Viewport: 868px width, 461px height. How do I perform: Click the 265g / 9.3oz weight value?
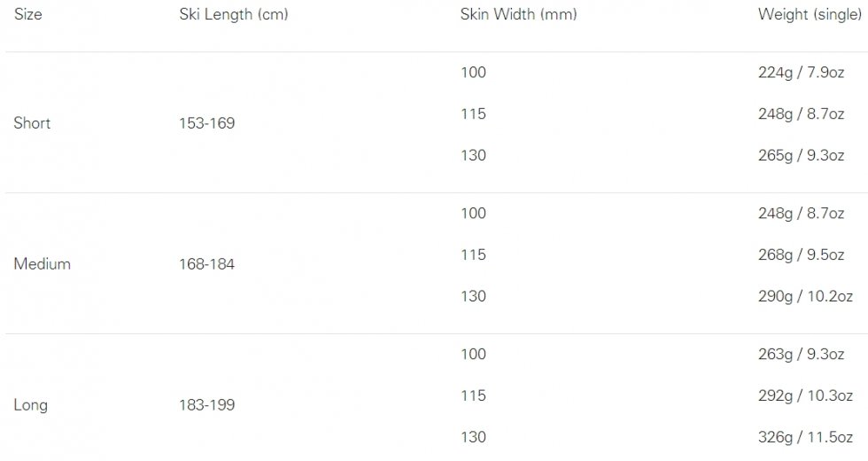pyautogui.click(x=801, y=155)
